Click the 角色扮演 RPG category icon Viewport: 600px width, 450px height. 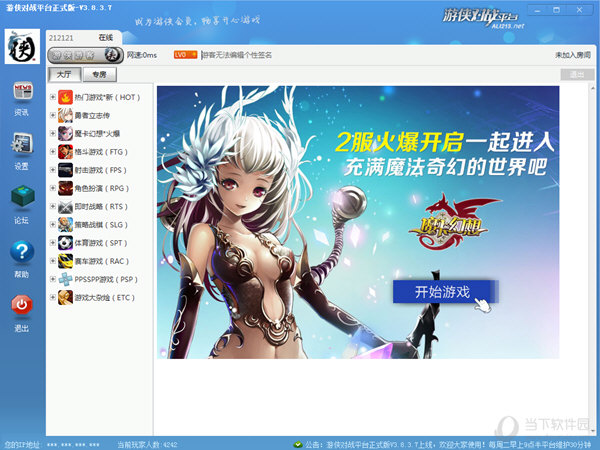coord(65,188)
